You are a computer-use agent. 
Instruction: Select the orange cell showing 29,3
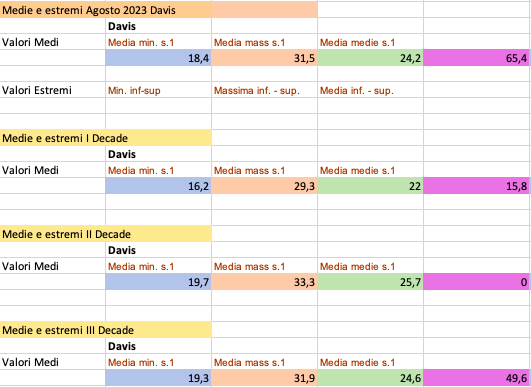click(x=264, y=186)
